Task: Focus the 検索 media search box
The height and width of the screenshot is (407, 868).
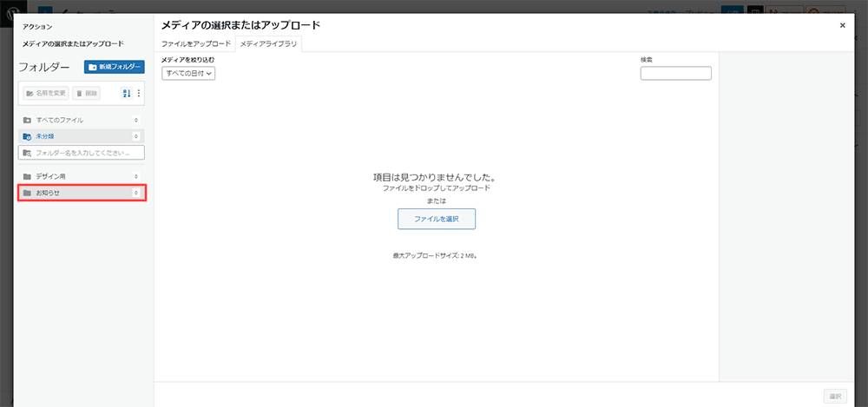Action: pyautogui.click(x=676, y=73)
